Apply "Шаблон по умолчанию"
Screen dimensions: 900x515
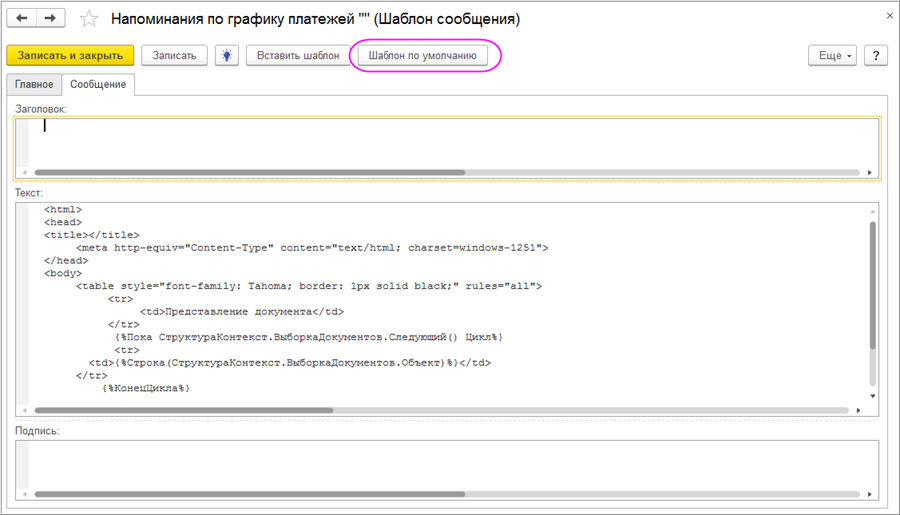pos(424,56)
